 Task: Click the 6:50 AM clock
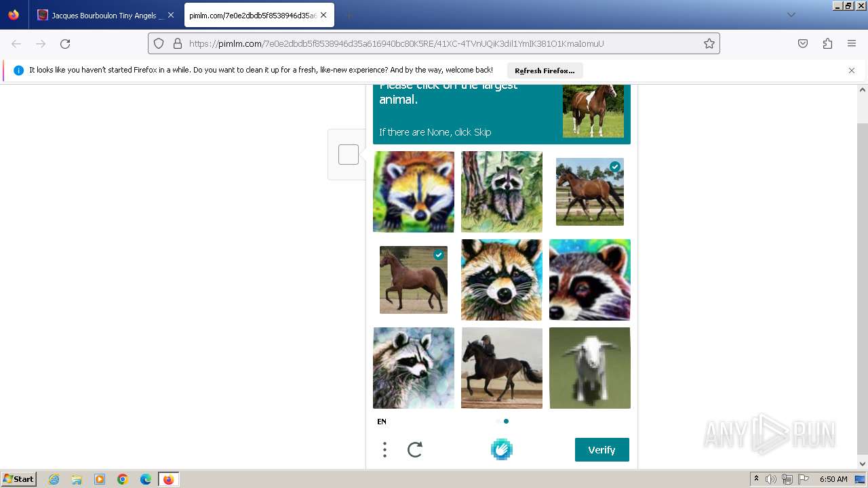(x=833, y=479)
